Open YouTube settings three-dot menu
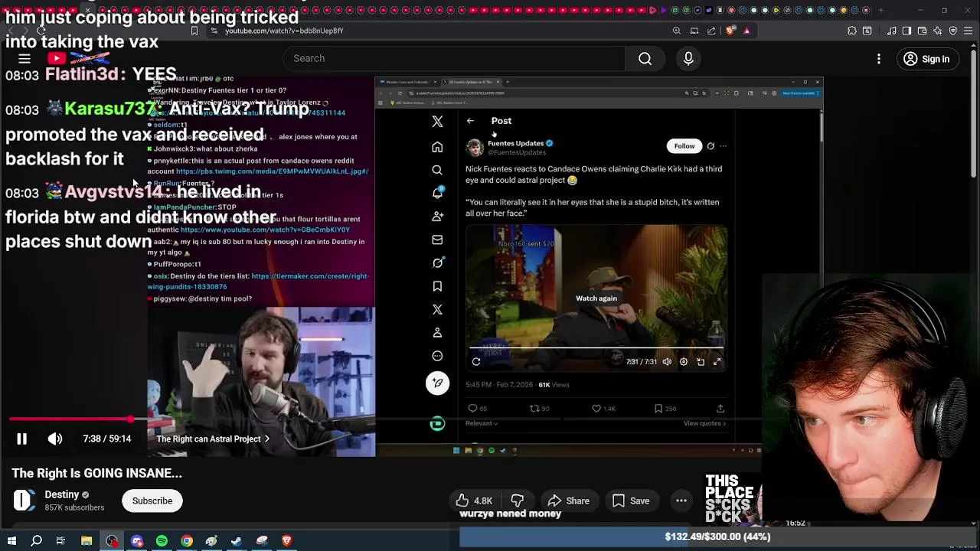The height and width of the screenshot is (551, 980). click(878, 59)
